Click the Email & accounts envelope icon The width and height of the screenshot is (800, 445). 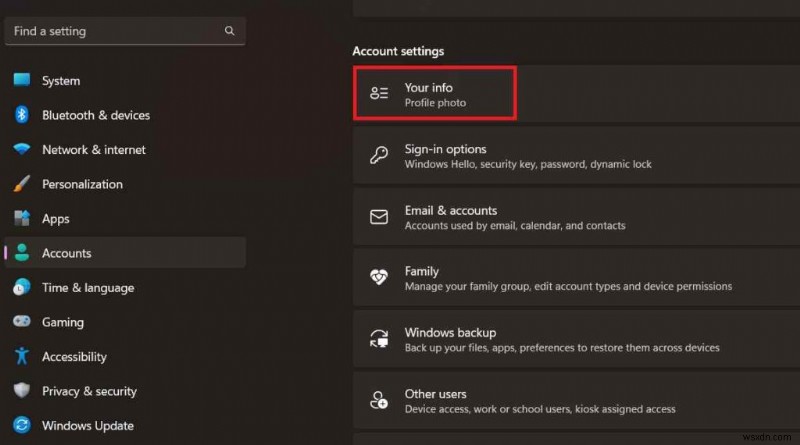[x=379, y=217]
